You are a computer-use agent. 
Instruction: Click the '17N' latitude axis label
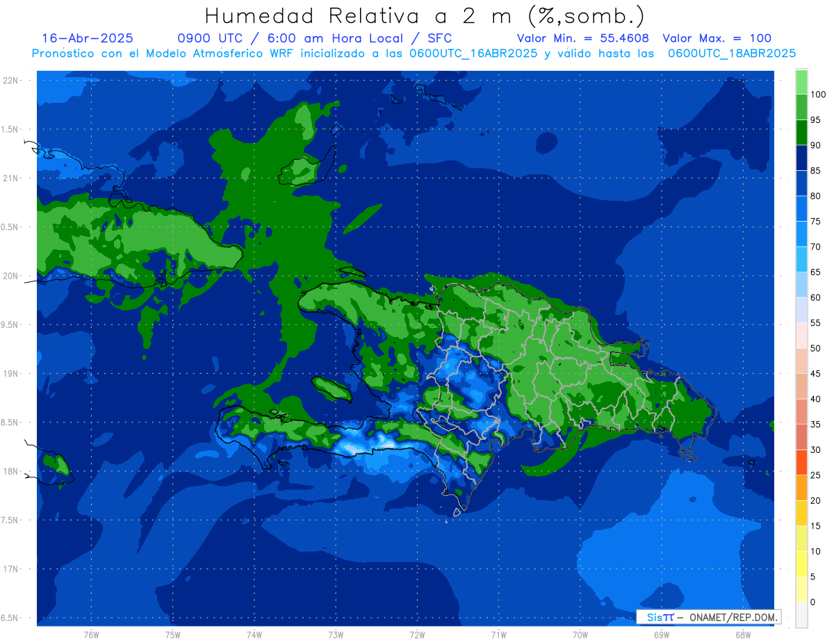[11, 569]
